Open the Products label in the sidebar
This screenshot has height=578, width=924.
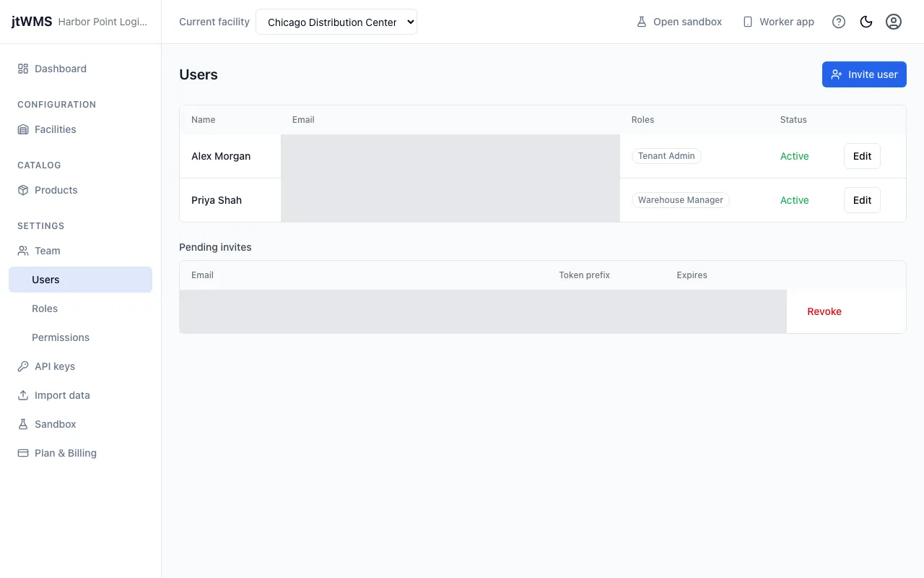[x=56, y=190]
